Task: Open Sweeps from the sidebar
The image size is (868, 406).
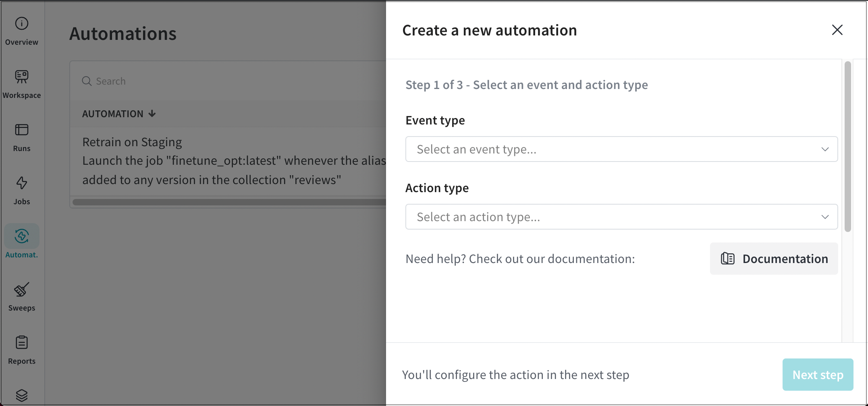Action: click(22, 290)
